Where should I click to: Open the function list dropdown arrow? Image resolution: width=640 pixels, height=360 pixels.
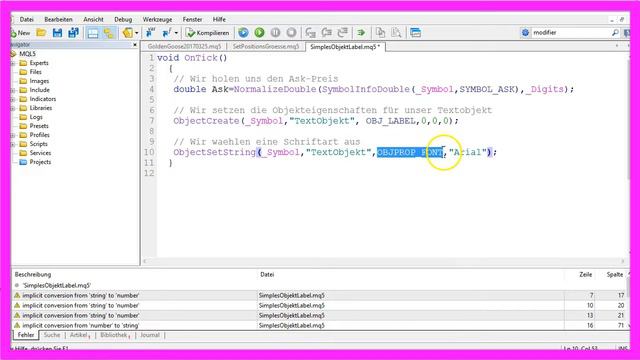[x=176, y=33]
